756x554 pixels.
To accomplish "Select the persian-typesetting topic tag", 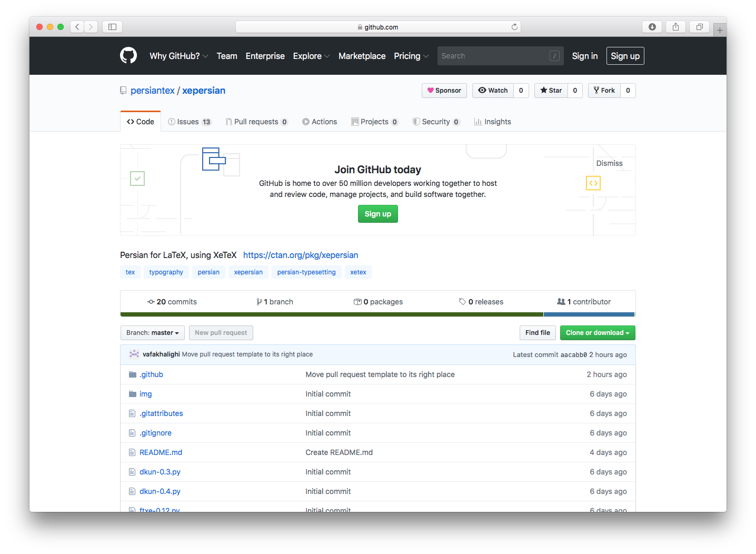I will (x=306, y=272).
